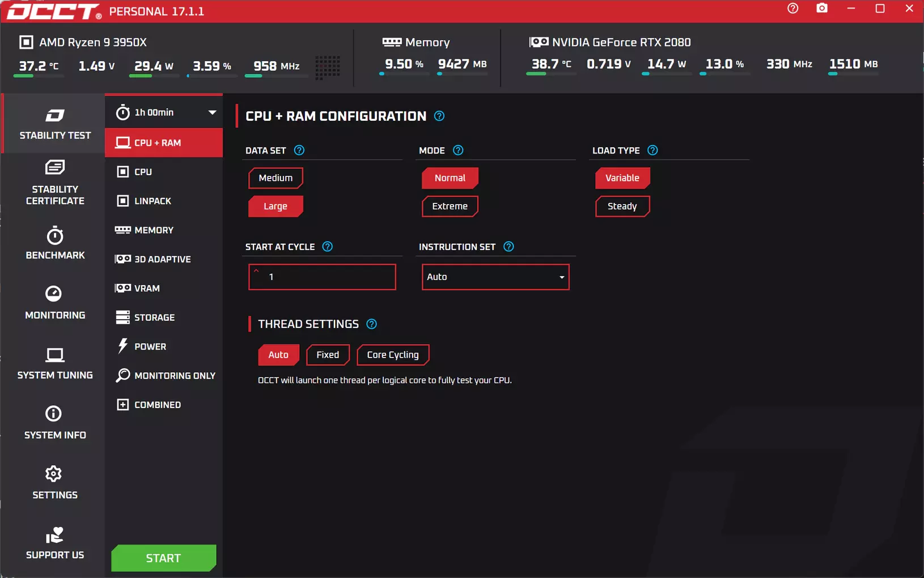The width and height of the screenshot is (924, 578).
Task: Open the help icon in title bar
Action: point(792,8)
